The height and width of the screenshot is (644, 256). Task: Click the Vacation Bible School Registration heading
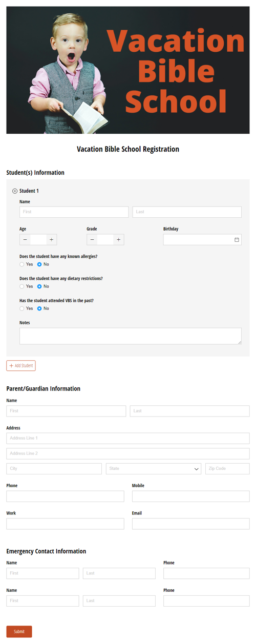[128, 149]
